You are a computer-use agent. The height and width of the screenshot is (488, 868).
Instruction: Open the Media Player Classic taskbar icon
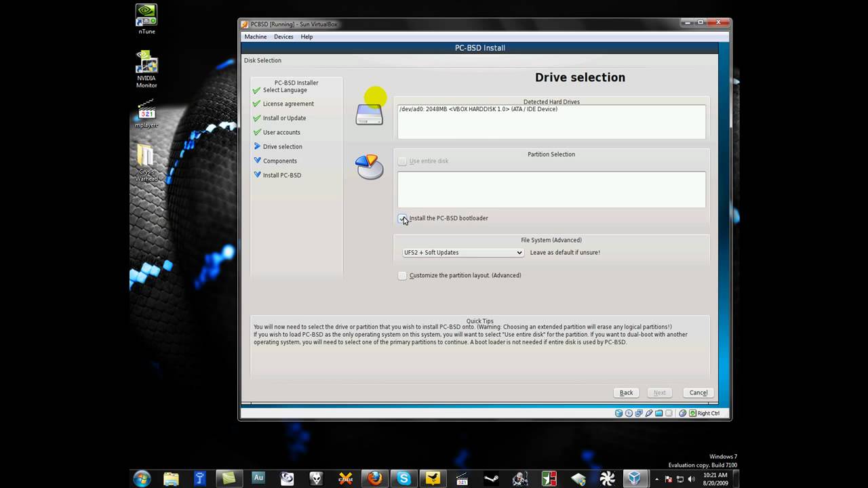click(x=462, y=479)
